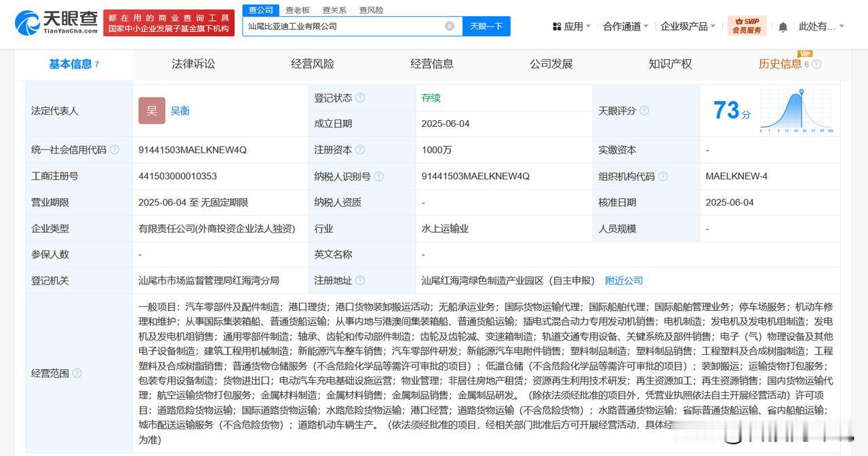Image resolution: width=868 pixels, height=456 pixels.
Task: Select enterprise type 有限责任公司(外商投资企业法人独资)
Action: [x=217, y=229]
